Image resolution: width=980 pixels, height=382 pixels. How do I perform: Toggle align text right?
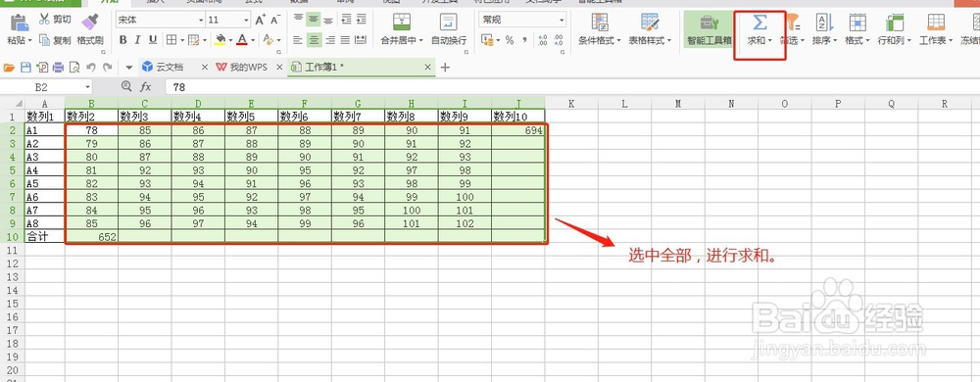[329, 40]
